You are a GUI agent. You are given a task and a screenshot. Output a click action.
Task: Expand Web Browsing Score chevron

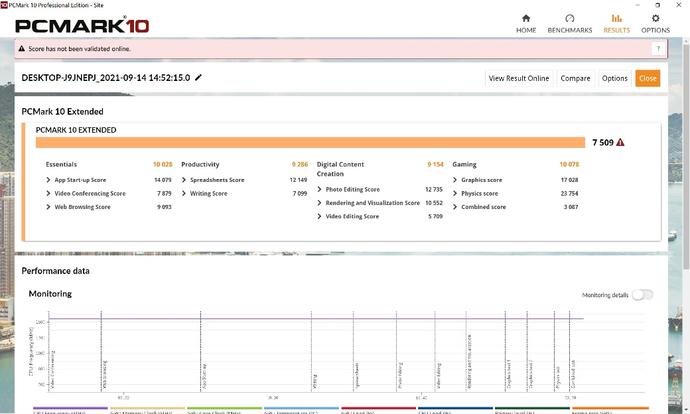[48, 207]
